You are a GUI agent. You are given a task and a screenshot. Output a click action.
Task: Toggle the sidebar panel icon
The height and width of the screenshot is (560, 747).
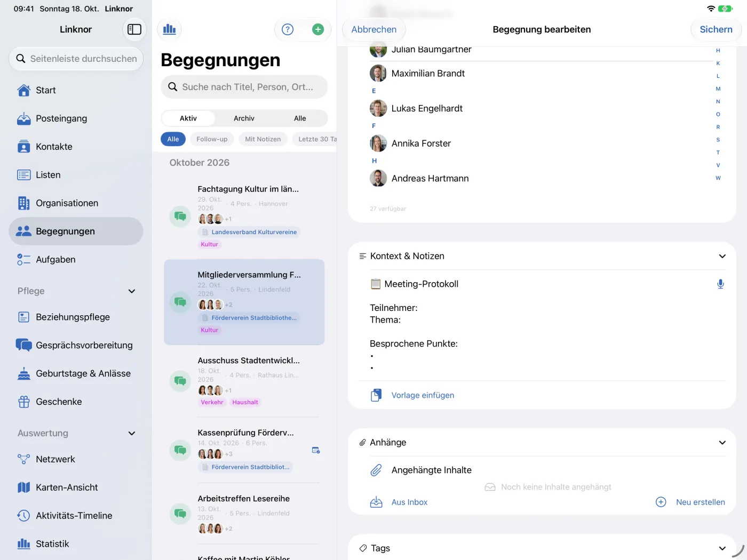click(134, 29)
